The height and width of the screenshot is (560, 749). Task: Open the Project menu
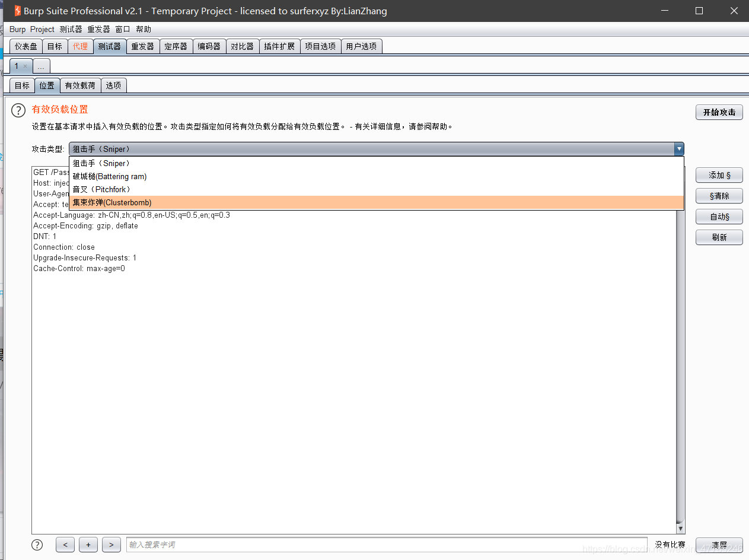[42, 29]
